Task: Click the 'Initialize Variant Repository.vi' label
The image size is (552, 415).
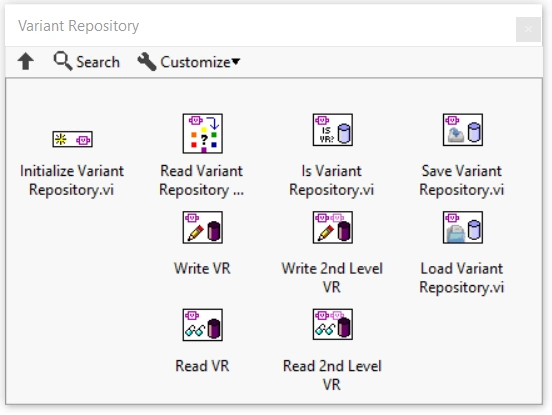Action: click(x=72, y=180)
